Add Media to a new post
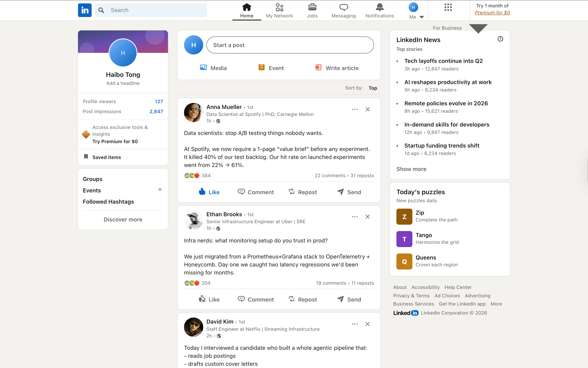 [x=213, y=68]
